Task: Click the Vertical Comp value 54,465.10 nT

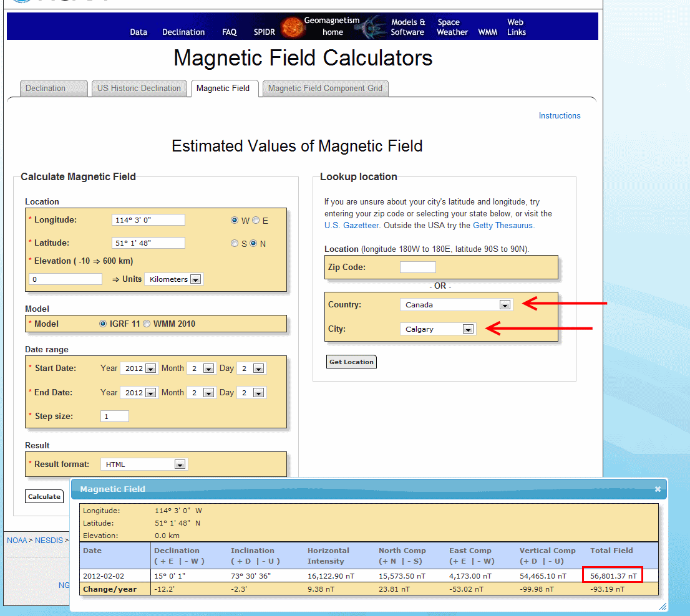Action: (543, 576)
